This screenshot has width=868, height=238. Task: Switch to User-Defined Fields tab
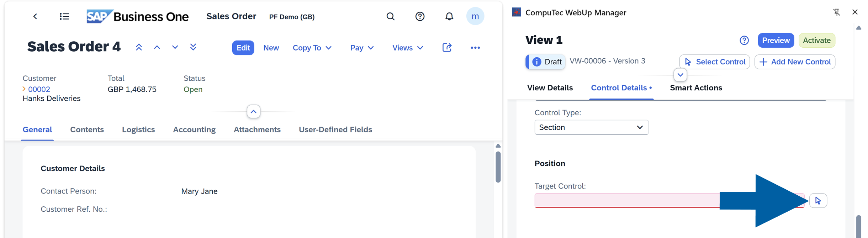click(x=335, y=129)
